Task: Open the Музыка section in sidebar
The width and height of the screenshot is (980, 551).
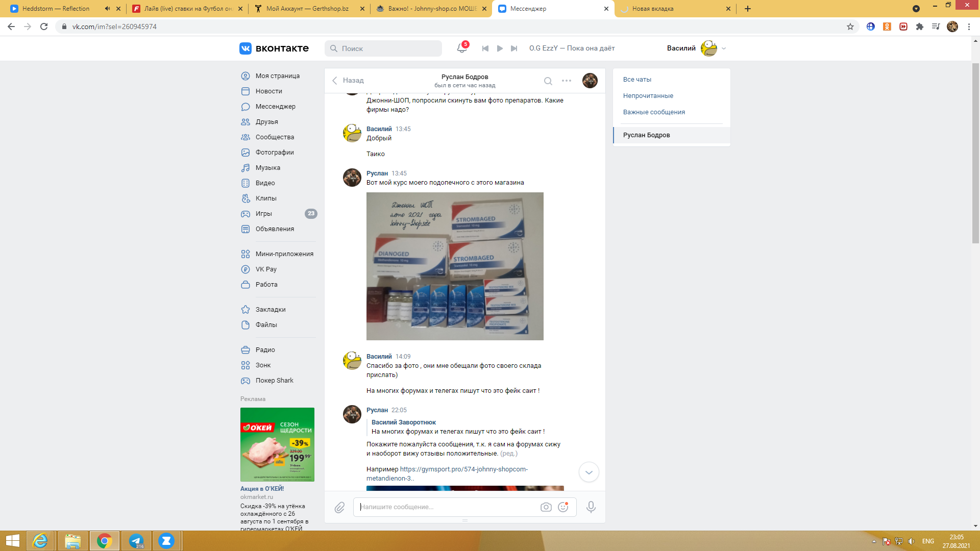Action: pyautogui.click(x=267, y=168)
